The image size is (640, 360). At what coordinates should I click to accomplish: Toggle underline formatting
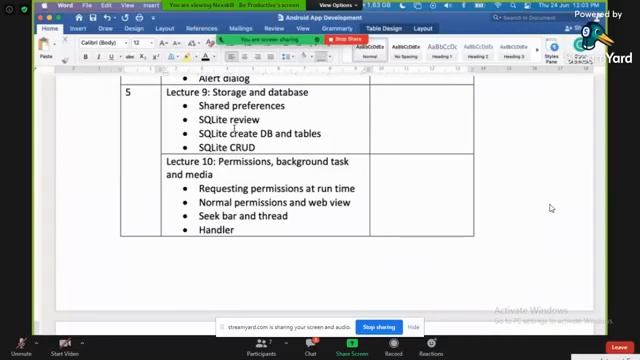(111, 57)
